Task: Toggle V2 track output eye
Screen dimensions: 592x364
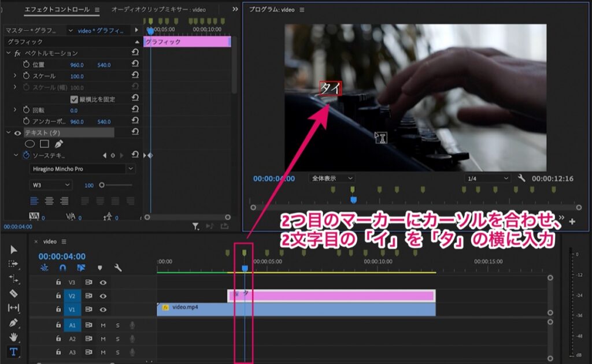Action: 103,296
